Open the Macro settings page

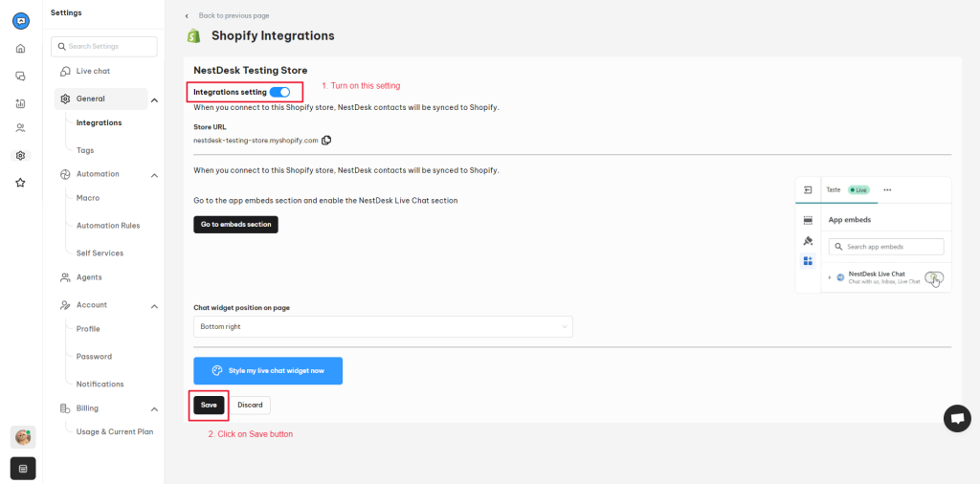[x=87, y=198]
